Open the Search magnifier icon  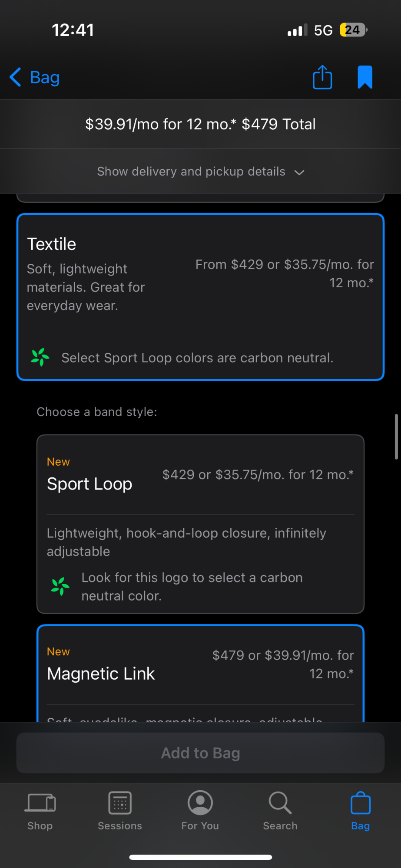tap(280, 802)
